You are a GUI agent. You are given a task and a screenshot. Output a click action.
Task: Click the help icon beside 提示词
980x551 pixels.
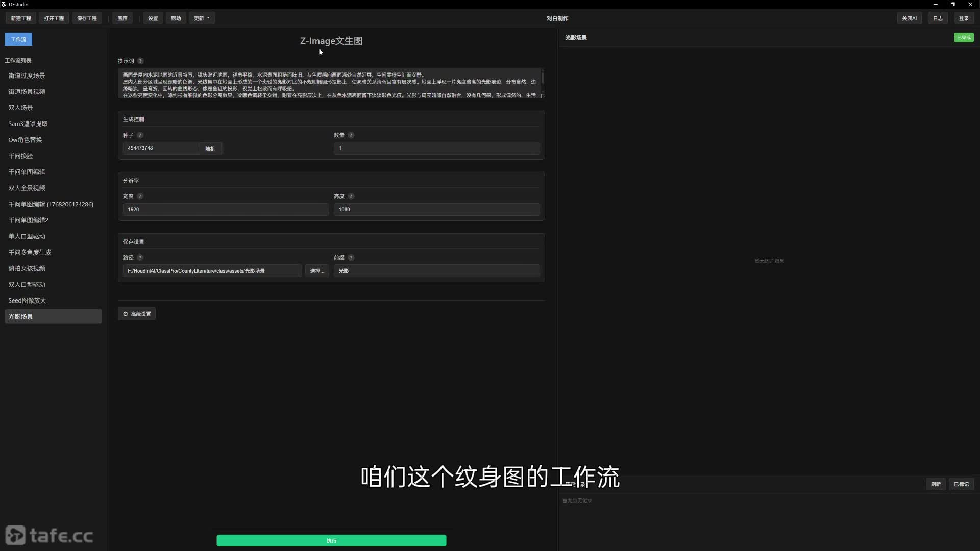click(140, 61)
